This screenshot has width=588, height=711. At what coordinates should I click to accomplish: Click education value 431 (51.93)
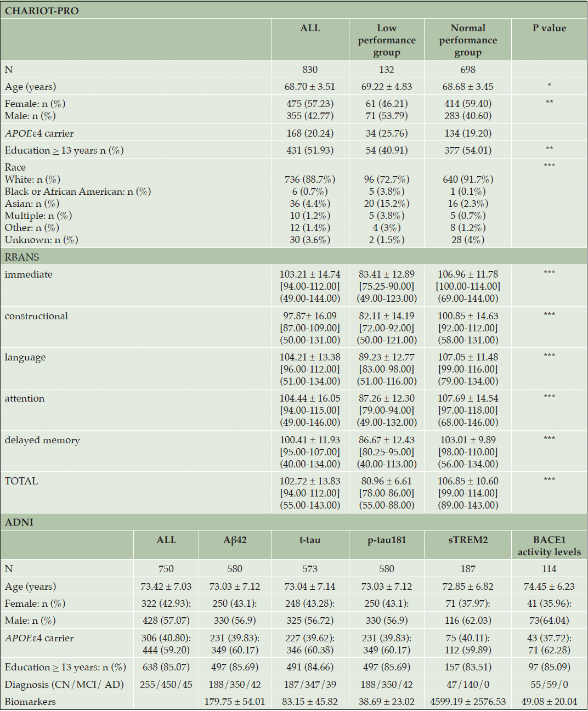pos(310,150)
